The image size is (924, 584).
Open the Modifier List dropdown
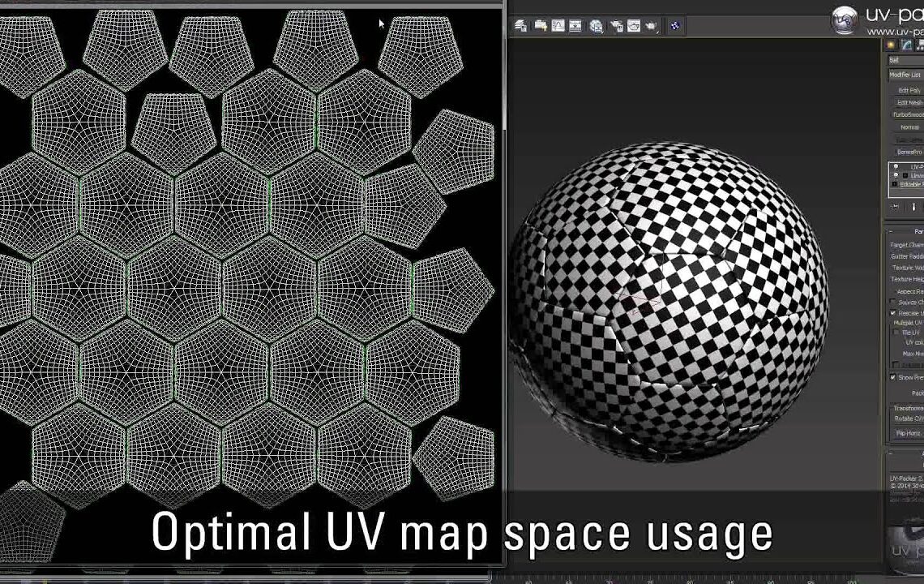click(905, 75)
